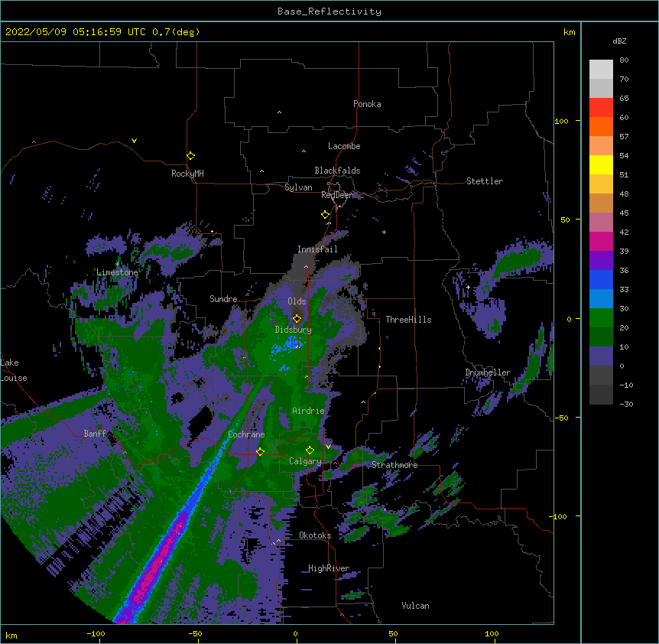Pick the bright green 20-30 dBZ legend swatch
The height and width of the screenshot is (644, 659).
click(601, 318)
